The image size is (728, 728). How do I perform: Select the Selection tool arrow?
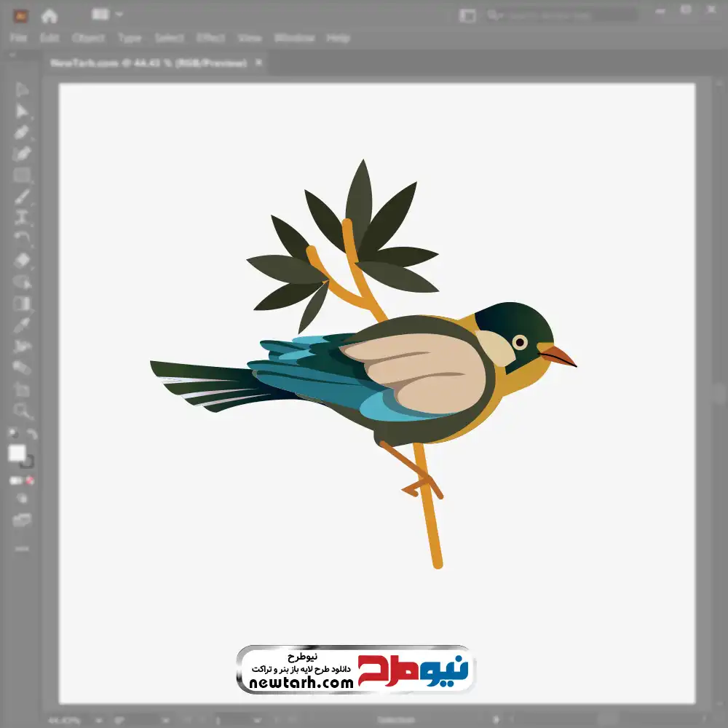coord(22,90)
